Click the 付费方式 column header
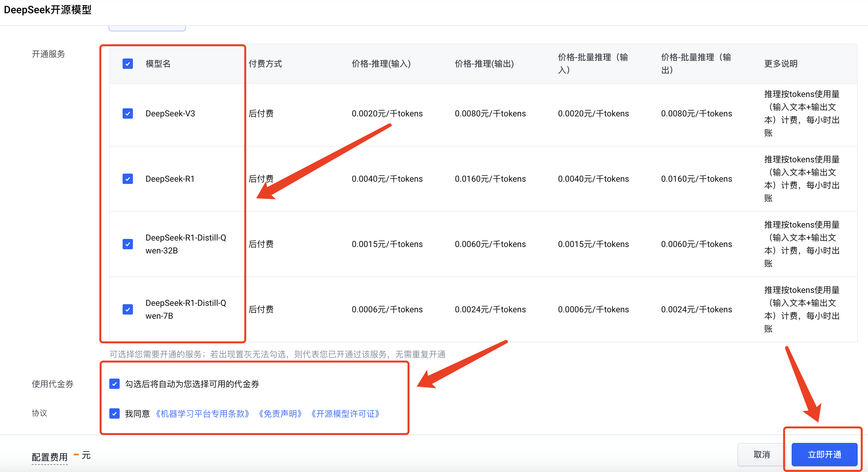The height and width of the screenshot is (472, 868). pyautogui.click(x=265, y=64)
